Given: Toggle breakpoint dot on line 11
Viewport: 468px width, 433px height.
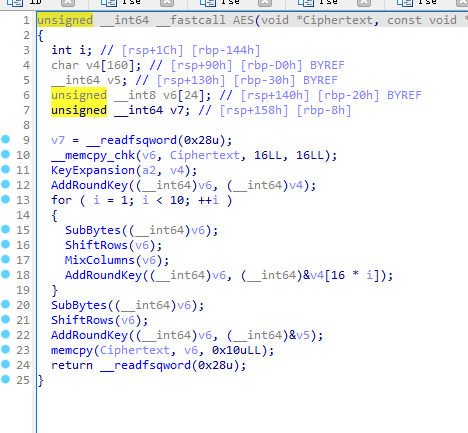Looking at the screenshot, I should [6, 169].
